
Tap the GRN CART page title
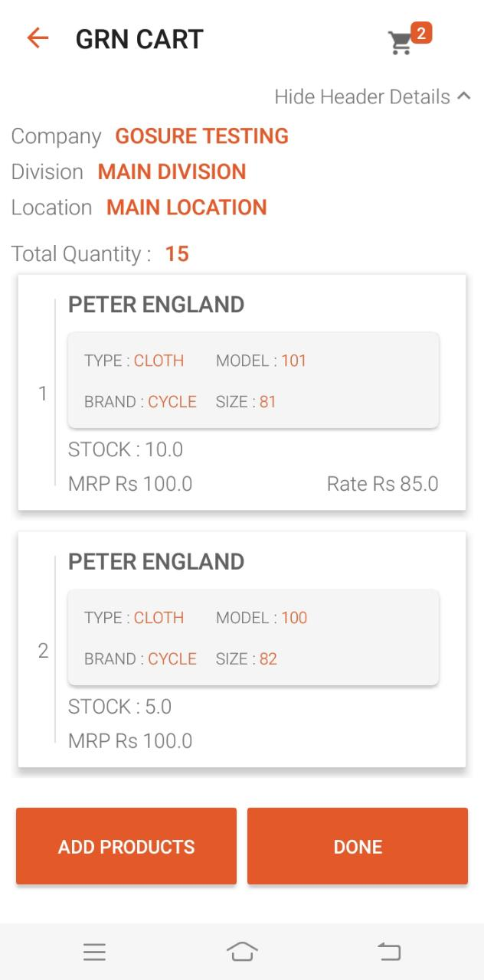coord(139,39)
